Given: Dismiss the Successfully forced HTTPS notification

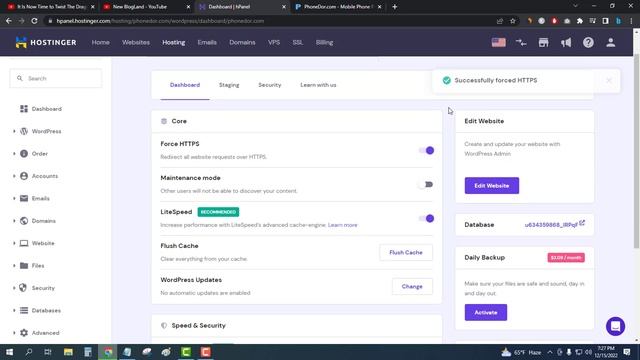Looking at the screenshot, I should click(609, 80).
